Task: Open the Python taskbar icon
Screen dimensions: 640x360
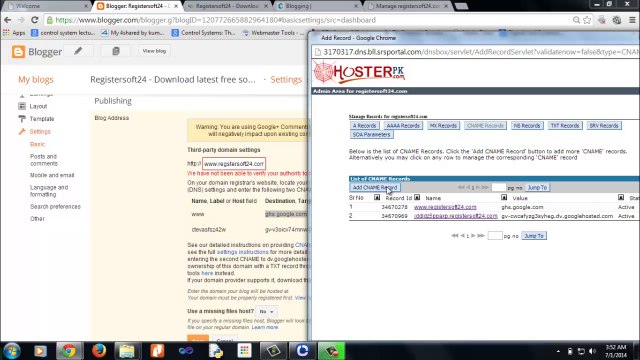Action: coord(215,351)
